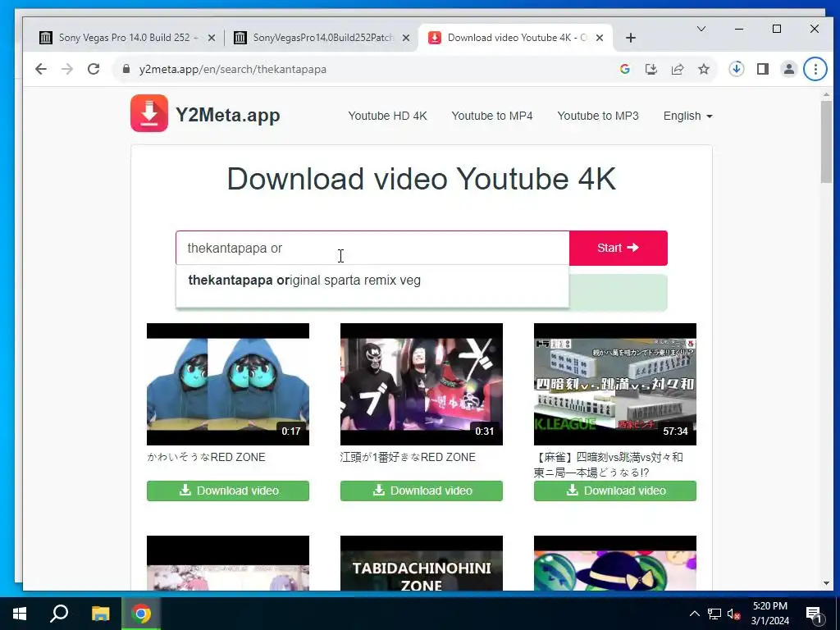The image size is (840, 630).
Task: Click the scrollbar down arrow
Action: 826,583
